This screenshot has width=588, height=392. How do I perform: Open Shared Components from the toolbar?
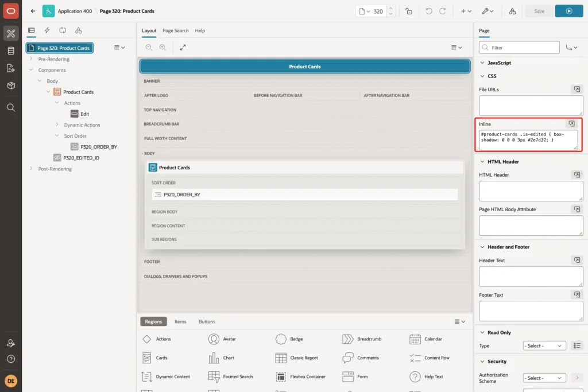[512, 11]
